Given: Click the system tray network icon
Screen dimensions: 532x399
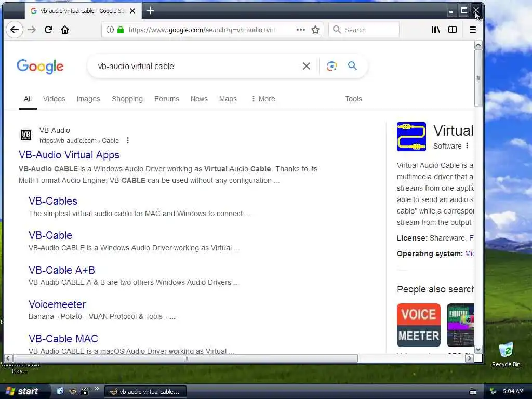Looking at the screenshot, I should click(493, 391).
